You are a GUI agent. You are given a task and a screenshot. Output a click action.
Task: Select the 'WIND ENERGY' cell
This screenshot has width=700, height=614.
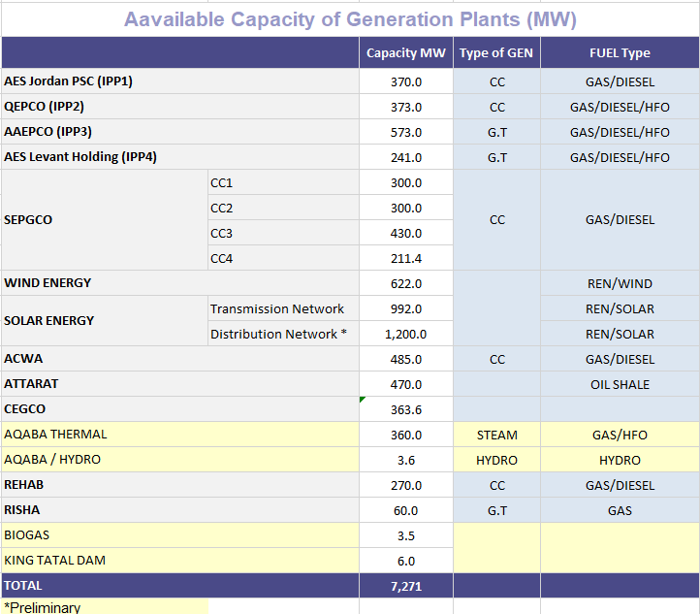180,283
